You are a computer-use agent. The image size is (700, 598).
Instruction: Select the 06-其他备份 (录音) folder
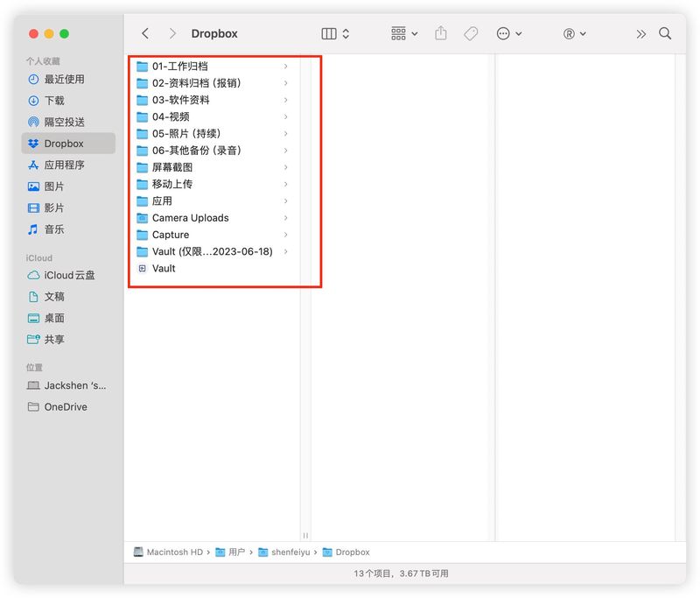[x=213, y=151]
